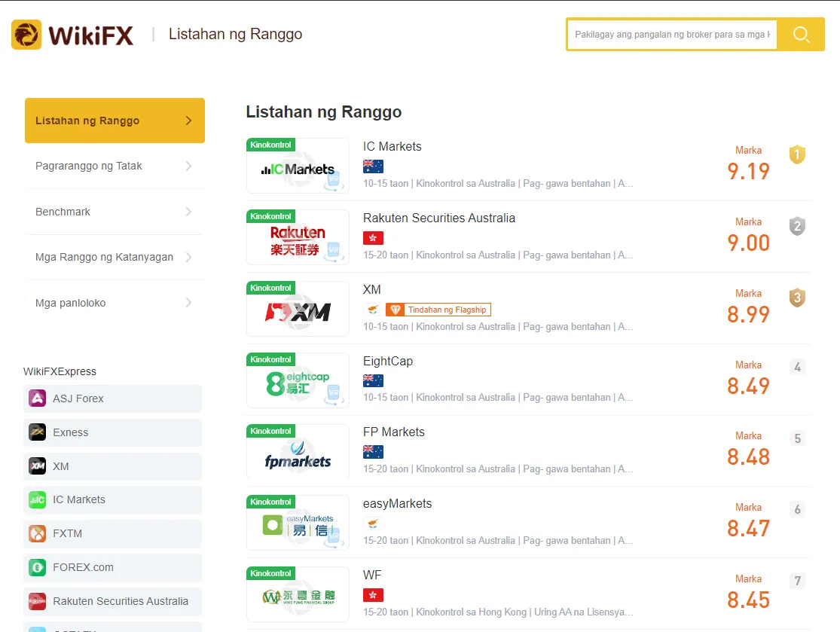The height and width of the screenshot is (632, 840).
Task: Open the WF broker title
Action: pyautogui.click(x=372, y=575)
